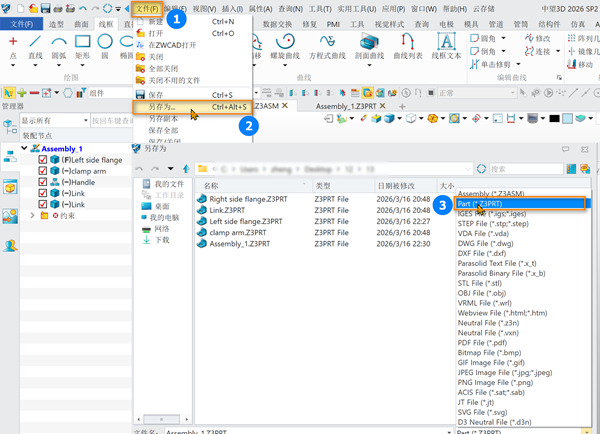Toggle checkbox for the second Link component
This screenshot has height=434, width=600.
click(43, 204)
